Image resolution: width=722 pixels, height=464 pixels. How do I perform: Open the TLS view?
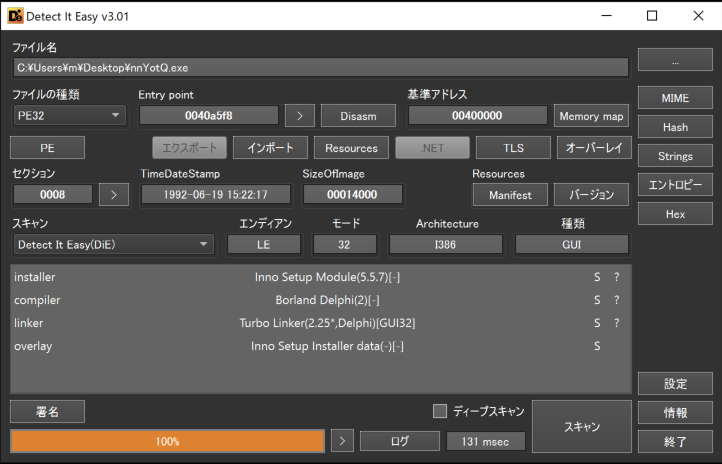coord(513,148)
